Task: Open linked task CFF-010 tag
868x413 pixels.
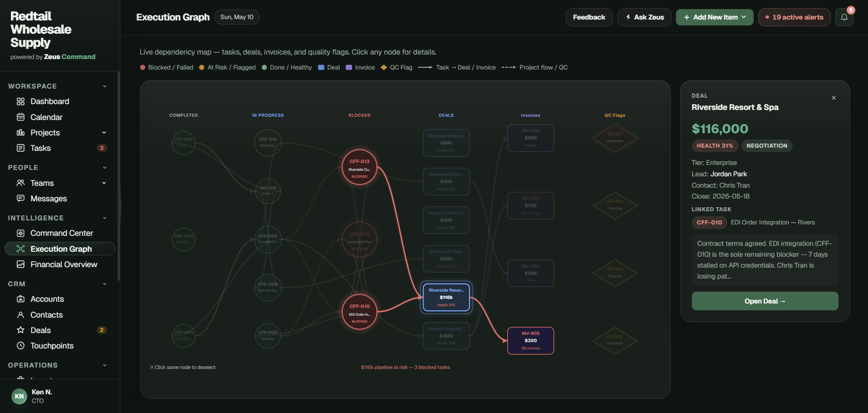Action: [x=709, y=223]
